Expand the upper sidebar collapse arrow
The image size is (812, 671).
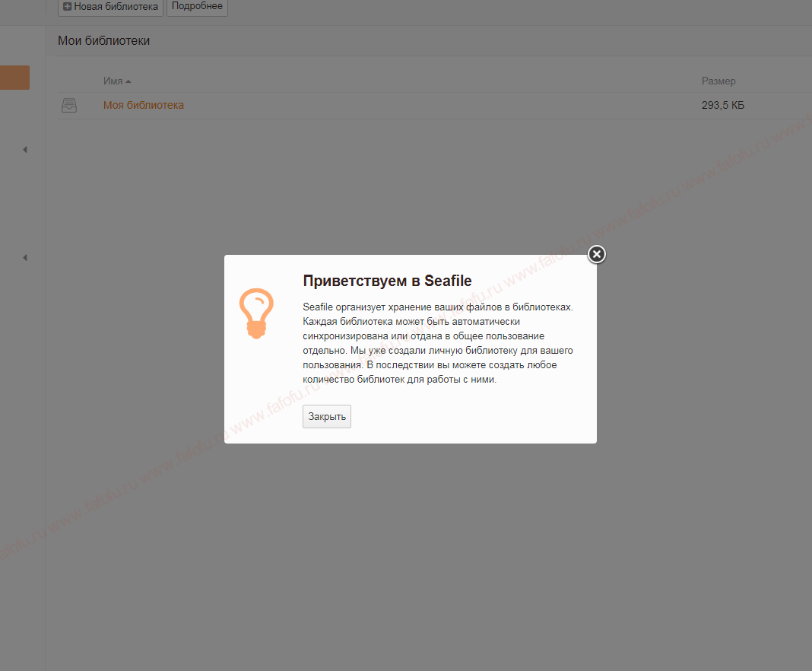[25, 150]
